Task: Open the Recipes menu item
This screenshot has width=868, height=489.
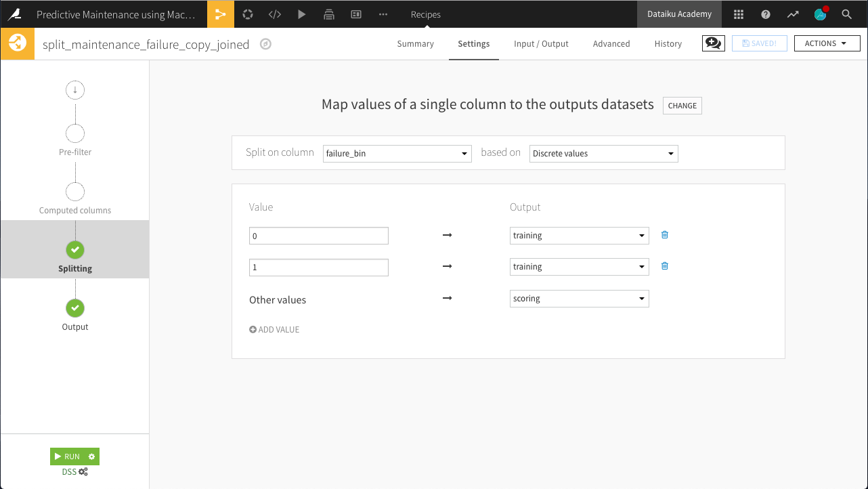Action: (426, 14)
